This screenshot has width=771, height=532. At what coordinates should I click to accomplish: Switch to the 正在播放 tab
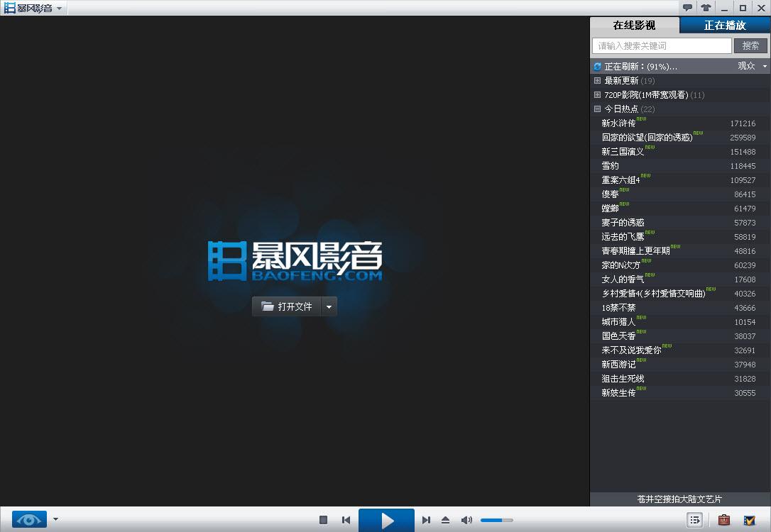[724, 25]
